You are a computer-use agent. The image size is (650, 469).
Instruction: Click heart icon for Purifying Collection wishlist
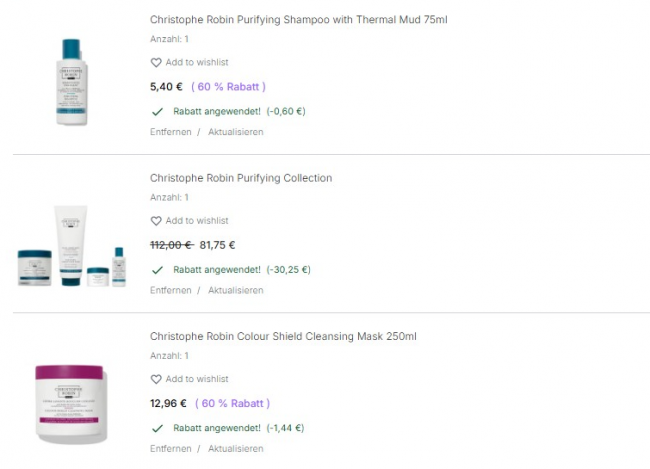(156, 221)
